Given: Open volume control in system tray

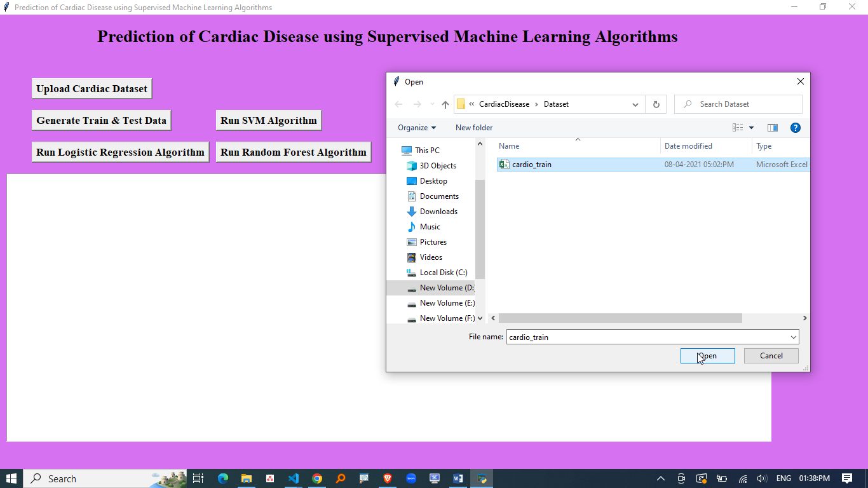Looking at the screenshot, I should pos(763,478).
